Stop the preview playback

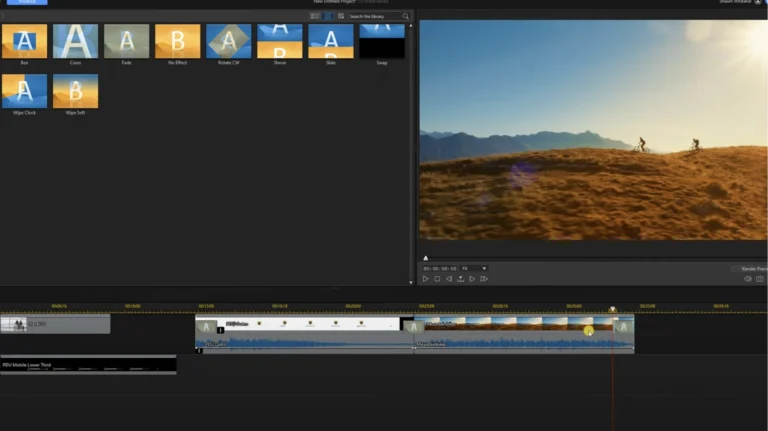coord(437,279)
